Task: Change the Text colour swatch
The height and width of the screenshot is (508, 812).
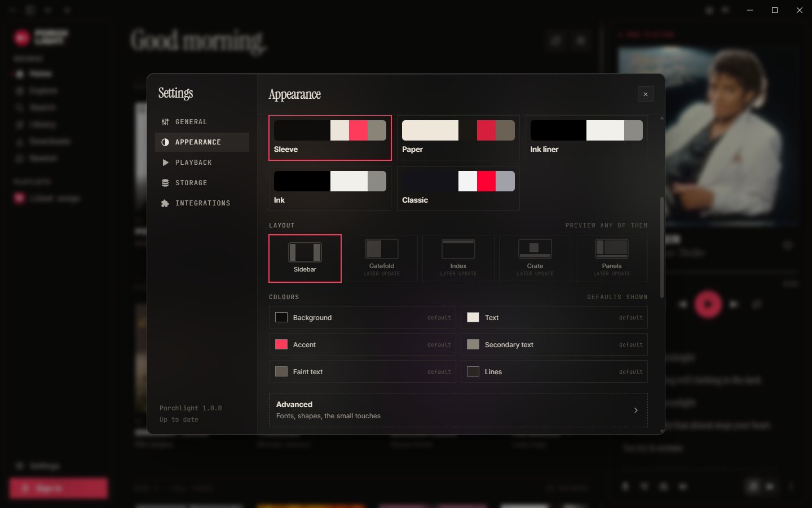Action: [473, 317]
